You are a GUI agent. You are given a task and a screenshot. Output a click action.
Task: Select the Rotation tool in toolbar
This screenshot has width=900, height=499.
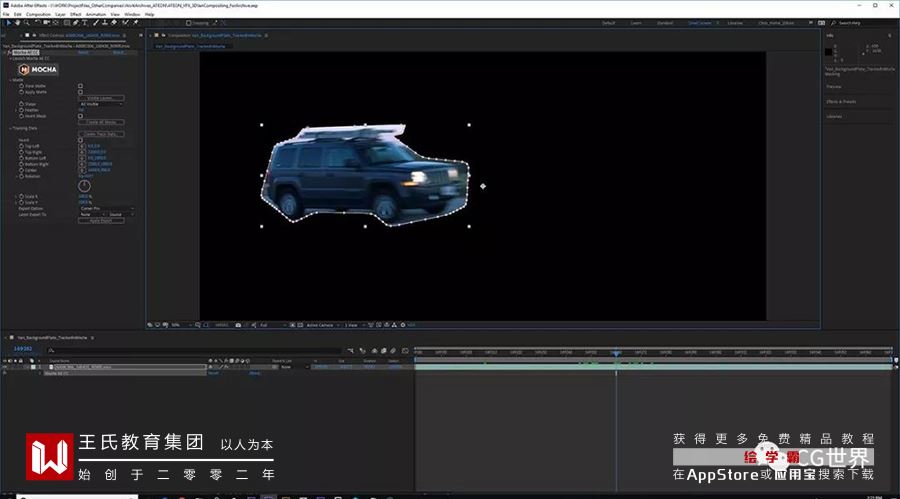click(x=38, y=22)
